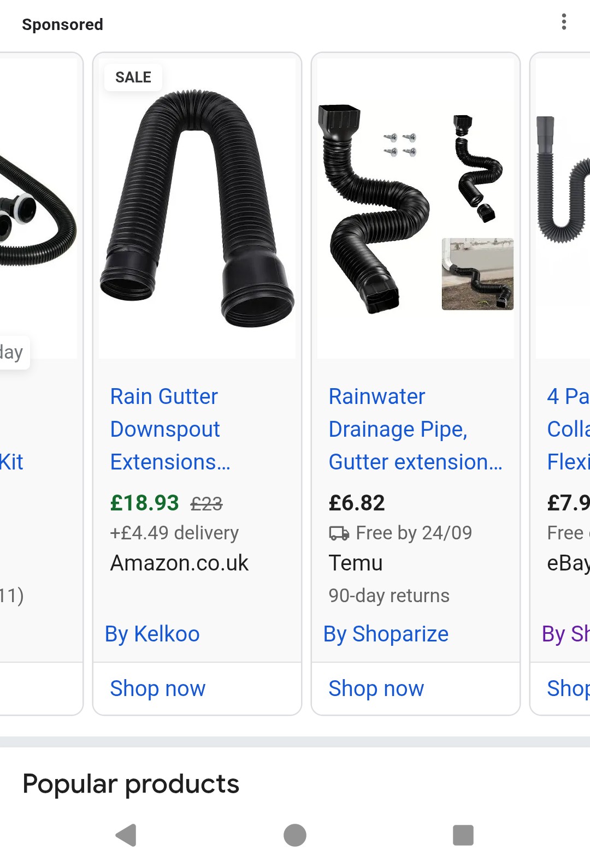Screen dimensions: 590x868
Task: Open the three-dot sponsored options menu
Action: coord(564,22)
